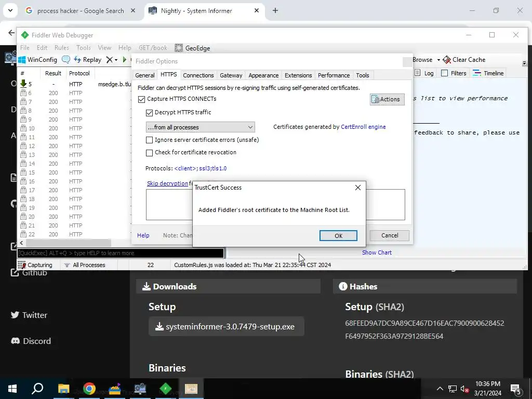The image size is (532, 399).
Task: Click the green Go play icon
Action: click(x=125, y=60)
